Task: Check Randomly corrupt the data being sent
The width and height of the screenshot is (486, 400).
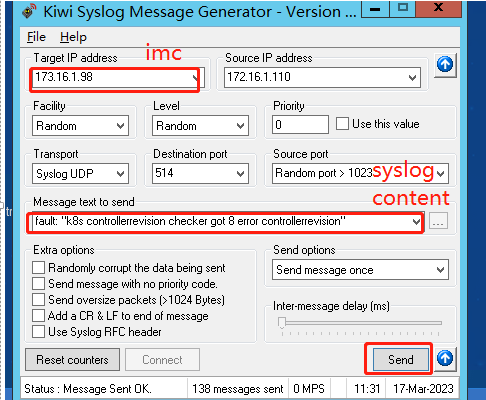Action: 38,268
